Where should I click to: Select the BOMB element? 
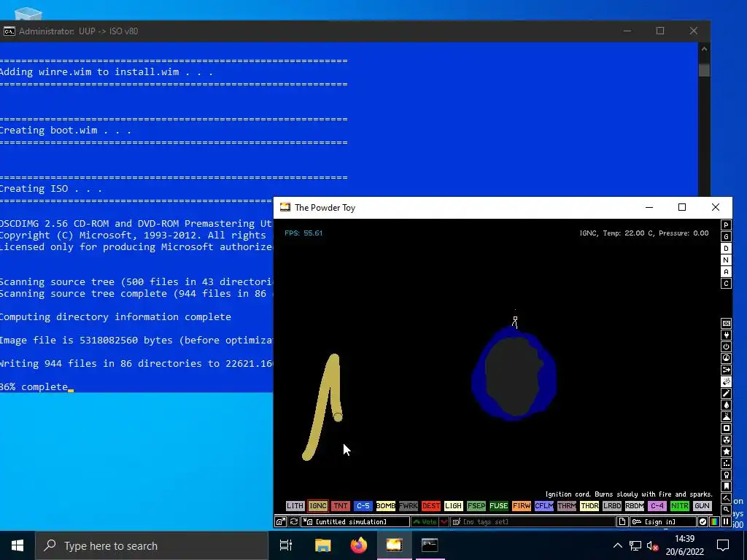[385, 506]
